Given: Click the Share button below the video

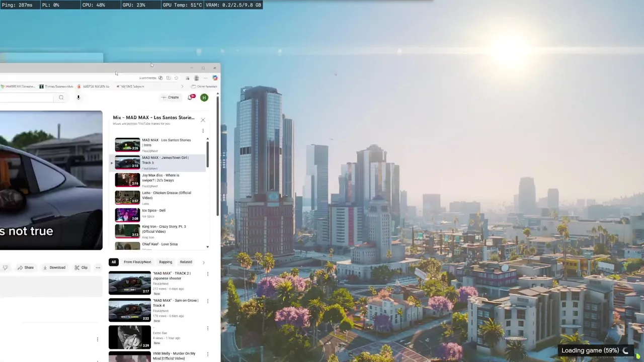Looking at the screenshot, I should coord(26,267).
